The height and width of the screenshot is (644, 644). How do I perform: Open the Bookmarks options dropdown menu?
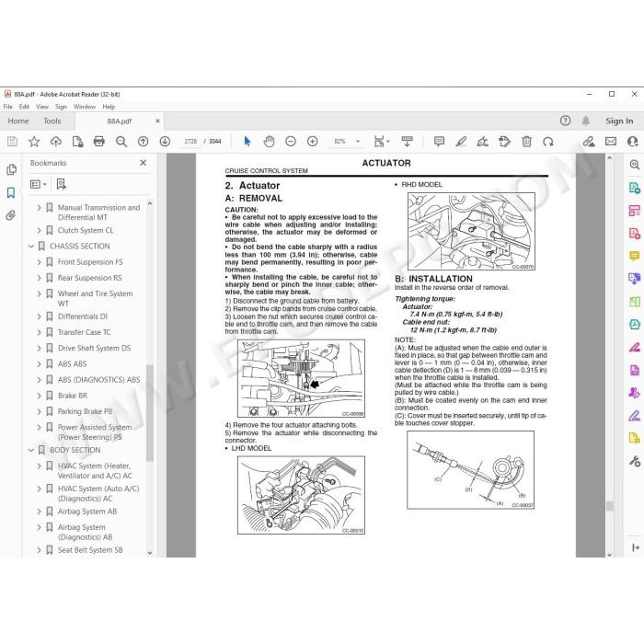39,184
